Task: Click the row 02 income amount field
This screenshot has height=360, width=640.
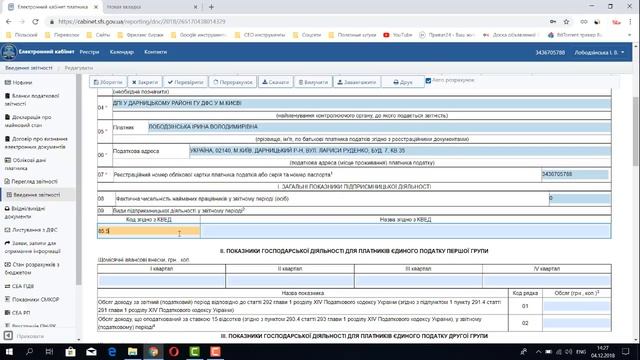Action: tap(576, 323)
